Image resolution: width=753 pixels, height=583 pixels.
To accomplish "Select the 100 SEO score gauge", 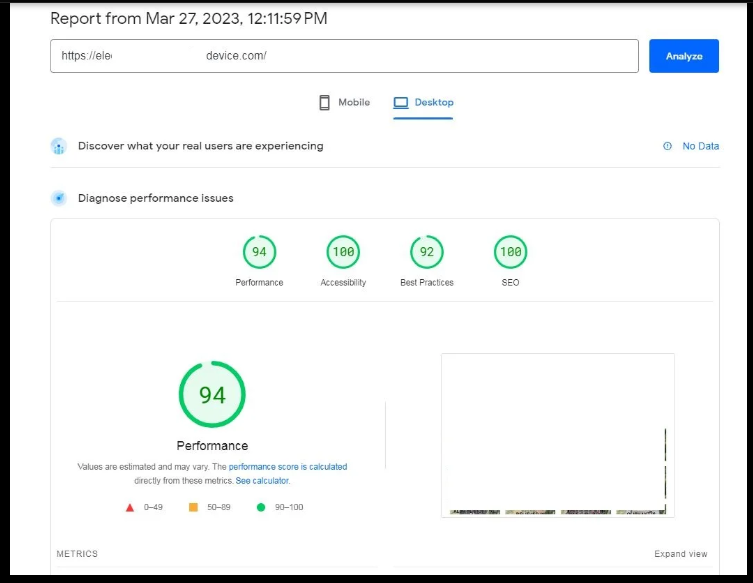I will 510,252.
